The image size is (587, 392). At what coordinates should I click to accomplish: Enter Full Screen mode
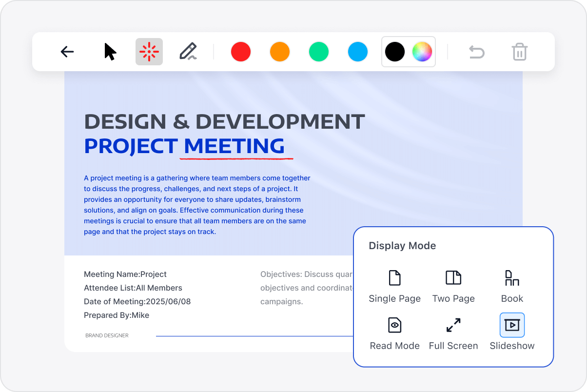453,333
